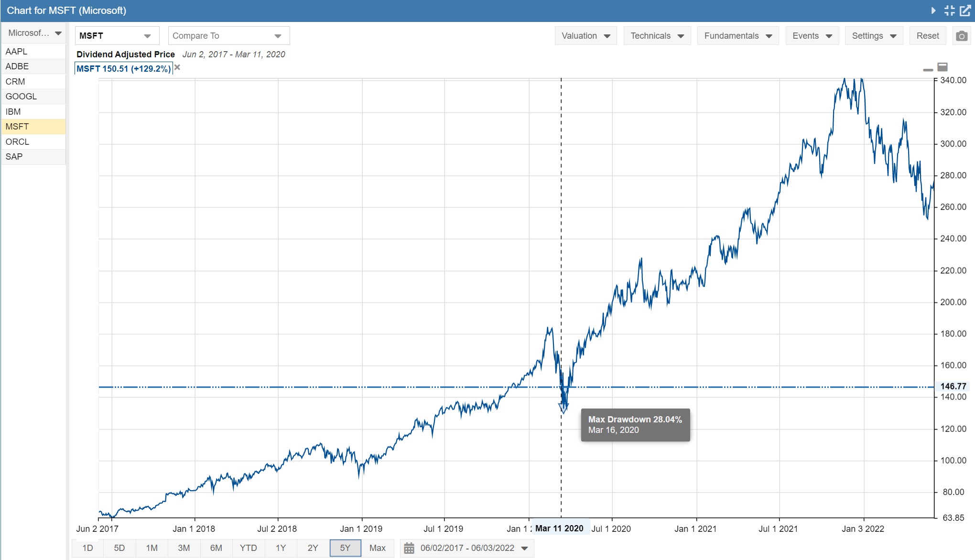Switch to 6M time range
The width and height of the screenshot is (975, 560).
tap(216, 548)
